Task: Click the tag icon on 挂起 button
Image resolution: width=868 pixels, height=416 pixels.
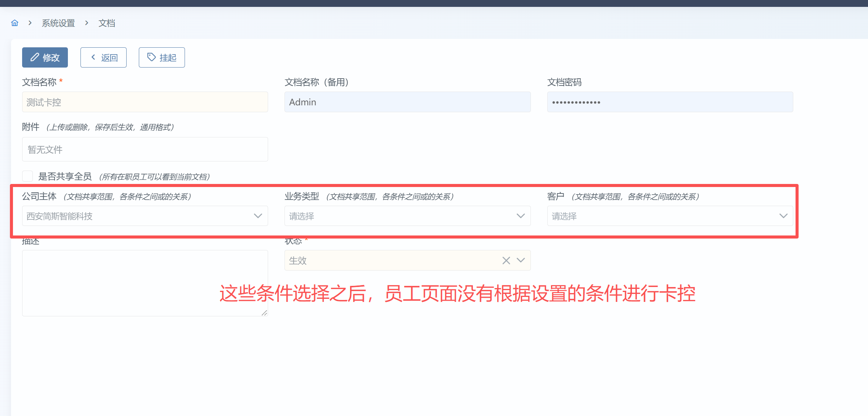Action: coord(151,57)
